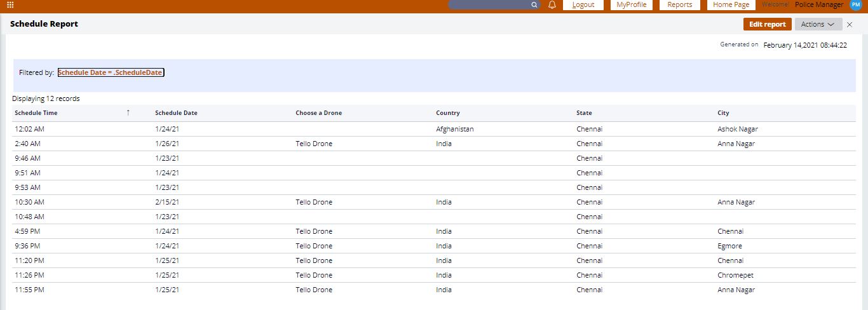Open the Reports page
The width and height of the screenshot is (868, 310).
point(680,4)
